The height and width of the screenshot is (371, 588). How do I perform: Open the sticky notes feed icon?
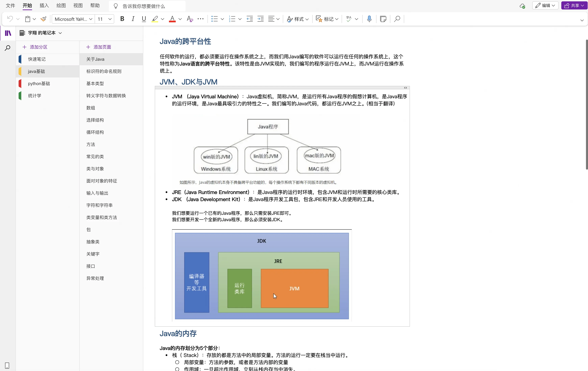tap(383, 19)
